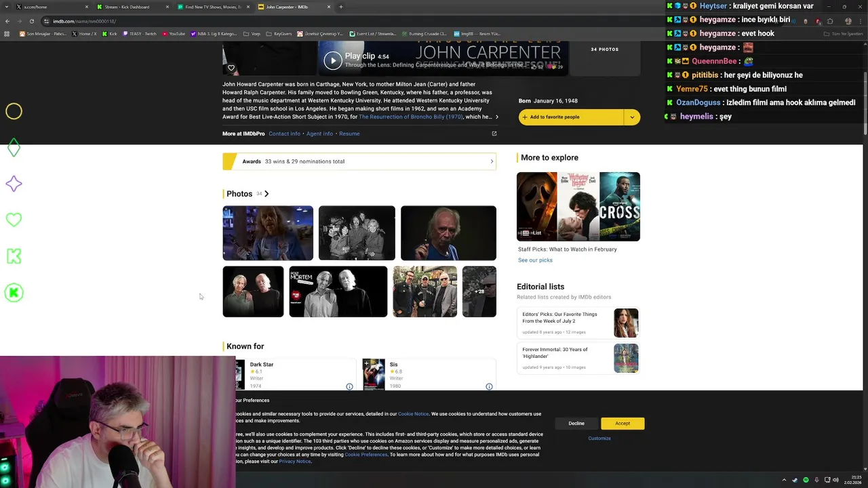Close the John Carpenter - IMDb tab
This screenshot has width=868, height=488.
[x=329, y=7]
